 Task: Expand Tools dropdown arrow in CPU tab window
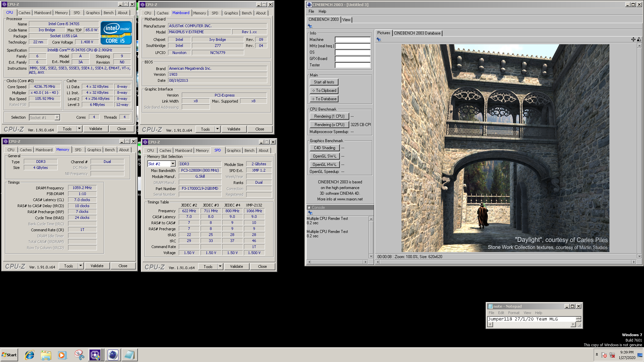click(x=79, y=129)
